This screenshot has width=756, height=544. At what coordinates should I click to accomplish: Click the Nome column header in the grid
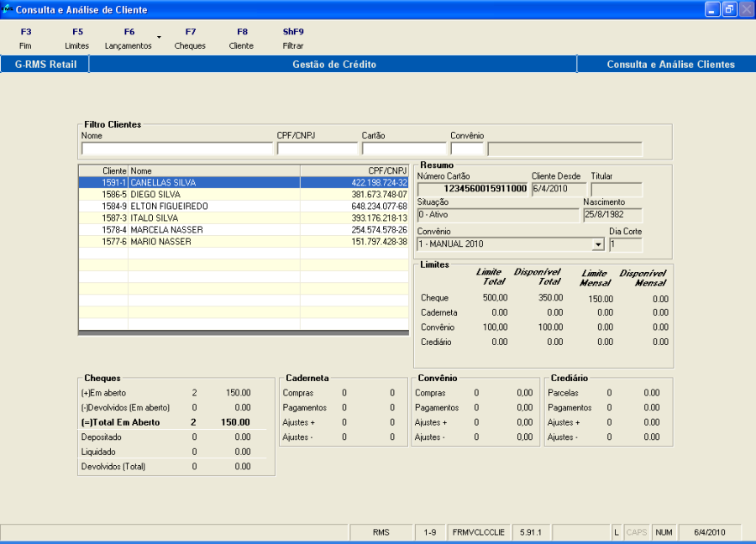[214, 171]
